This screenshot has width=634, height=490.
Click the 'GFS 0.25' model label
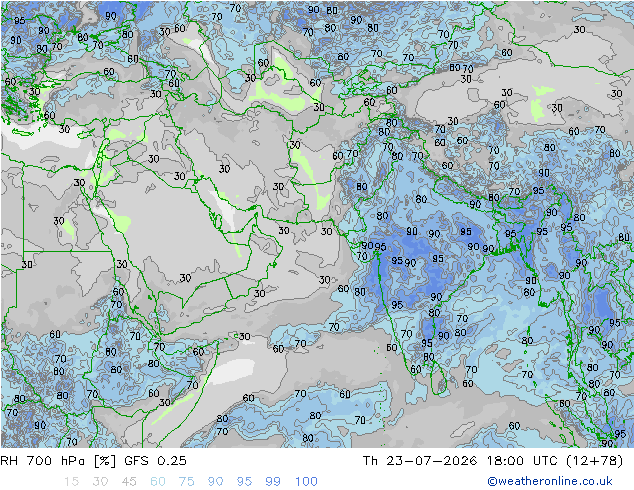pos(155,461)
